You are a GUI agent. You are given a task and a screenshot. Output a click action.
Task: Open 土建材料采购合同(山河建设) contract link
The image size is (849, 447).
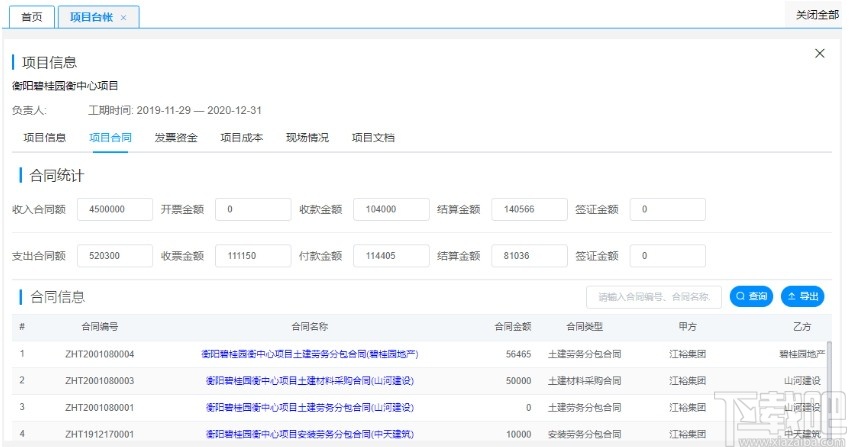[310, 380]
